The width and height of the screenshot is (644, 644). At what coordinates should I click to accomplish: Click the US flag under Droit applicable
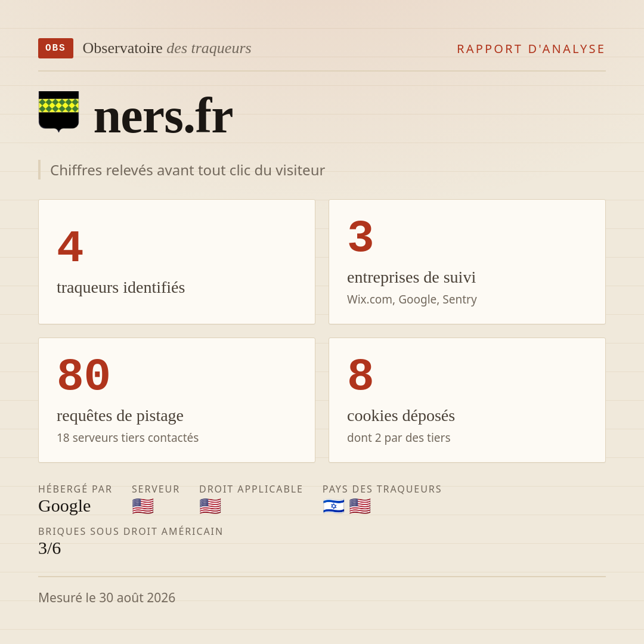pyautogui.click(x=210, y=506)
